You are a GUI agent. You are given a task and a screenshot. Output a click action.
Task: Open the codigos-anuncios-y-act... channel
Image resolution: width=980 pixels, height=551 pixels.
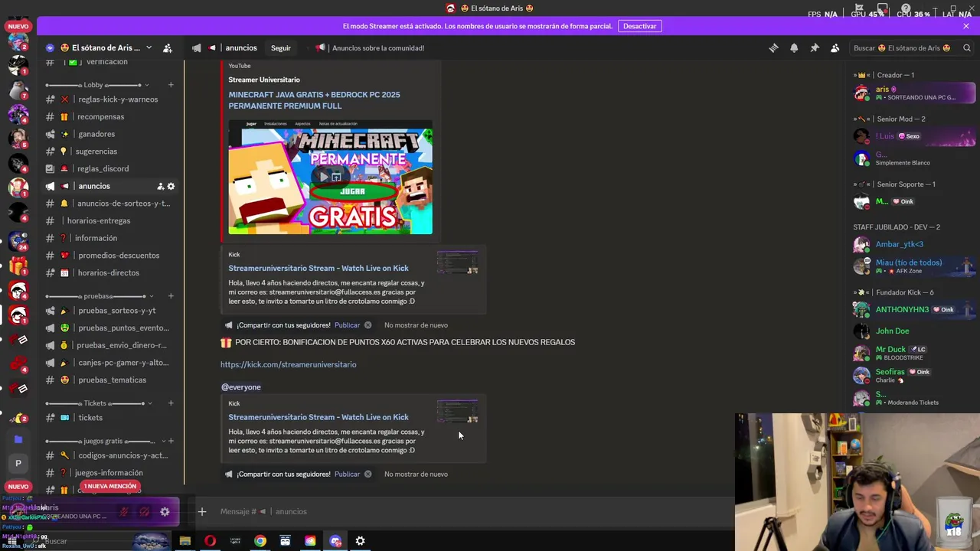pyautogui.click(x=109, y=455)
